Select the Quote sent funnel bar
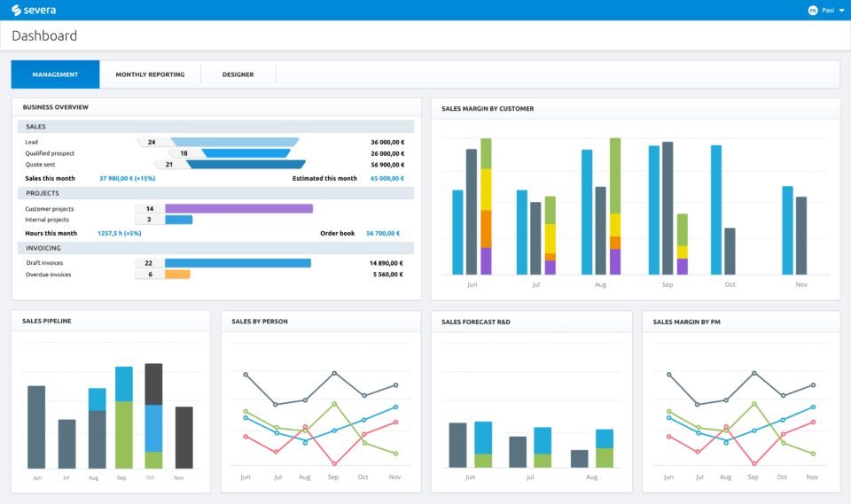 [246, 164]
